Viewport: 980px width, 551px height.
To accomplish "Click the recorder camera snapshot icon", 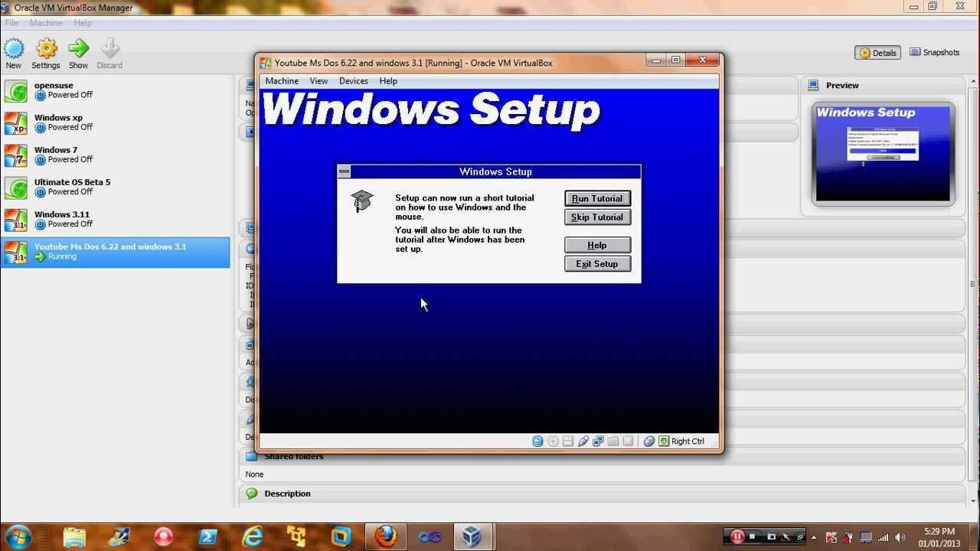I will click(771, 536).
